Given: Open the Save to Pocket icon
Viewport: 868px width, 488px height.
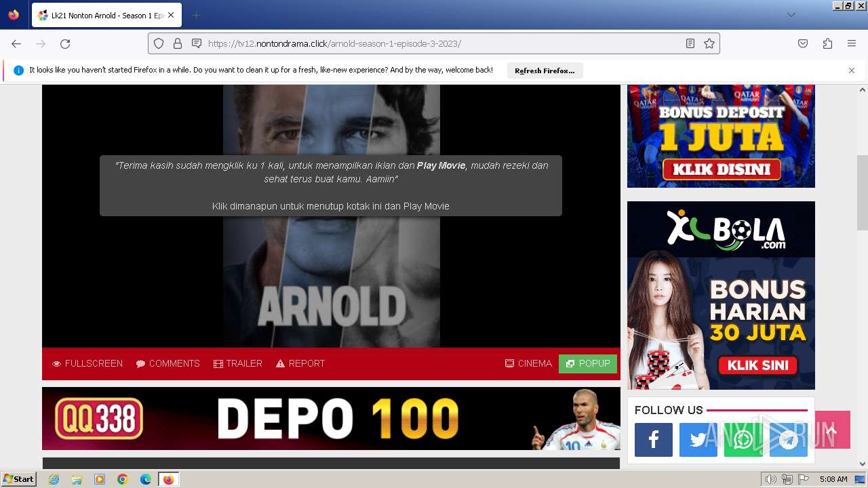Looking at the screenshot, I should (x=803, y=43).
